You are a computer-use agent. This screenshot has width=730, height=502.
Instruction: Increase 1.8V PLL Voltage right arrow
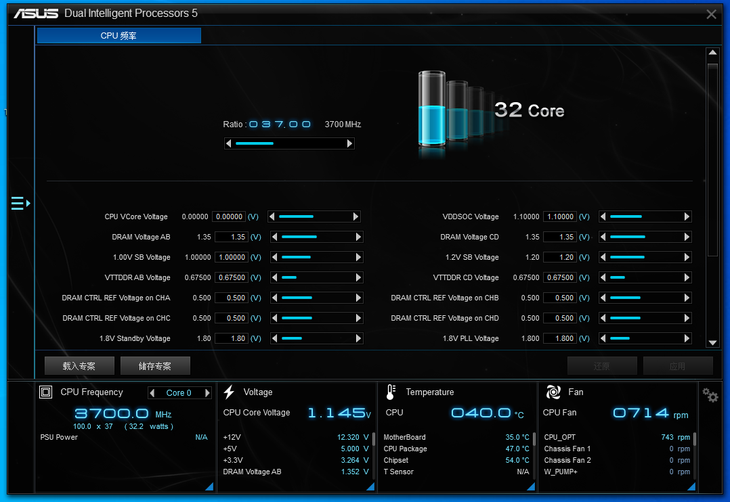pos(687,339)
